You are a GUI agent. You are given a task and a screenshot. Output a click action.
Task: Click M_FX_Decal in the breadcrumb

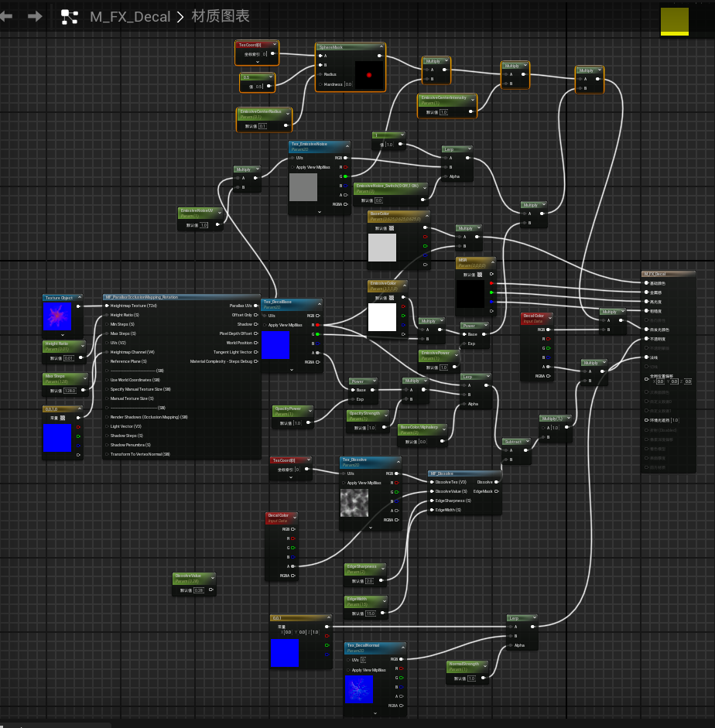130,17
